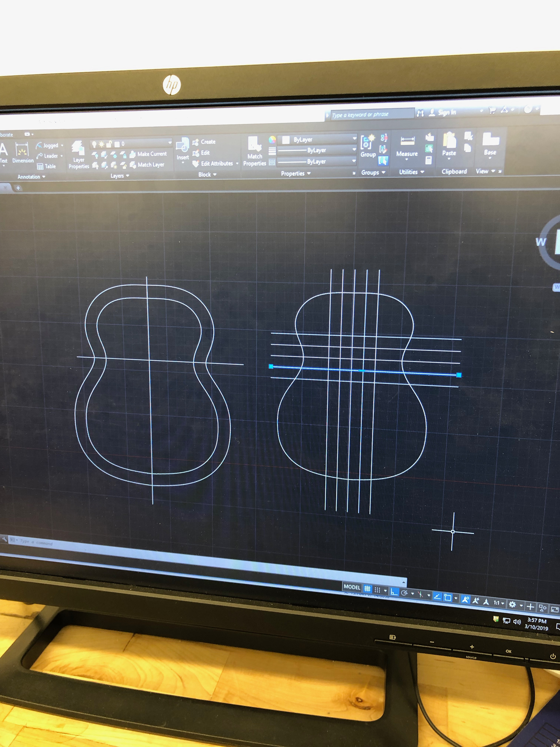This screenshot has width=560, height=747.
Task: Click the search binoculars icon
Action: coord(420,113)
